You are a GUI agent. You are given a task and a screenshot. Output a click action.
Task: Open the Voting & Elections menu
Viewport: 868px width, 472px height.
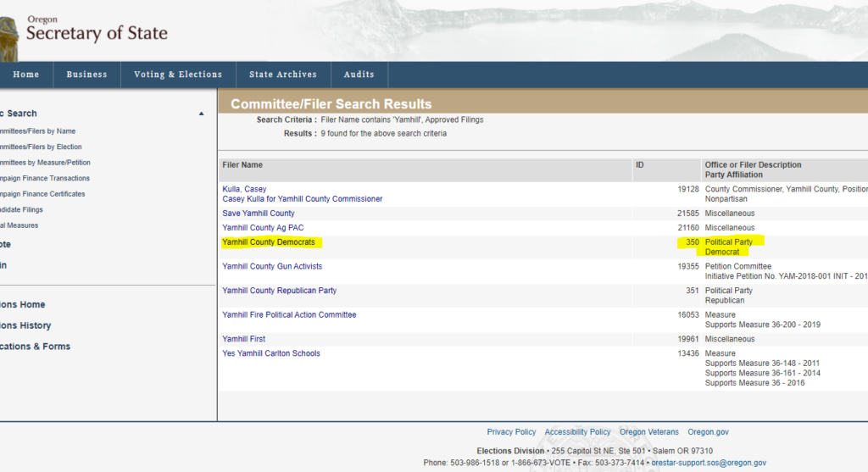click(178, 75)
